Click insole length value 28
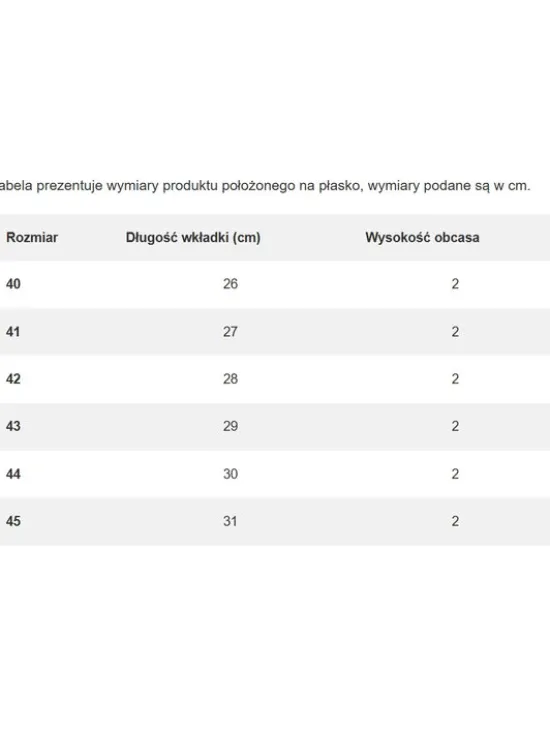The image size is (550, 733). click(230, 379)
